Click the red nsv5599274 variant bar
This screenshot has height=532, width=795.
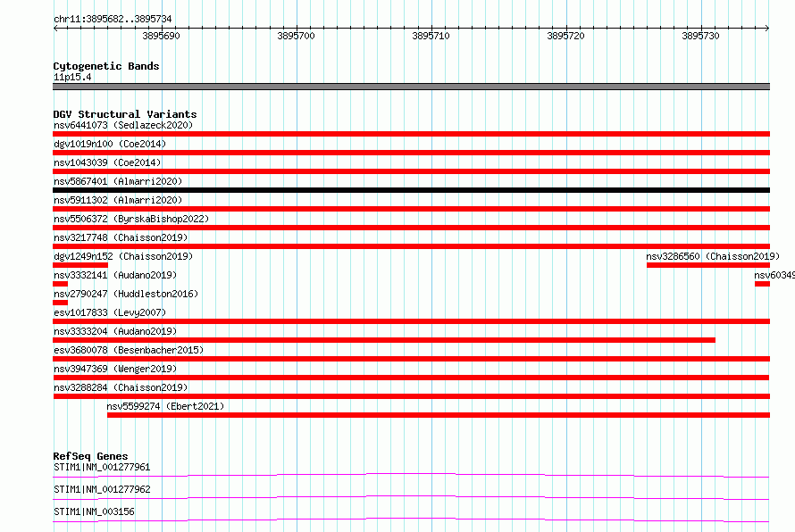(439, 415)
